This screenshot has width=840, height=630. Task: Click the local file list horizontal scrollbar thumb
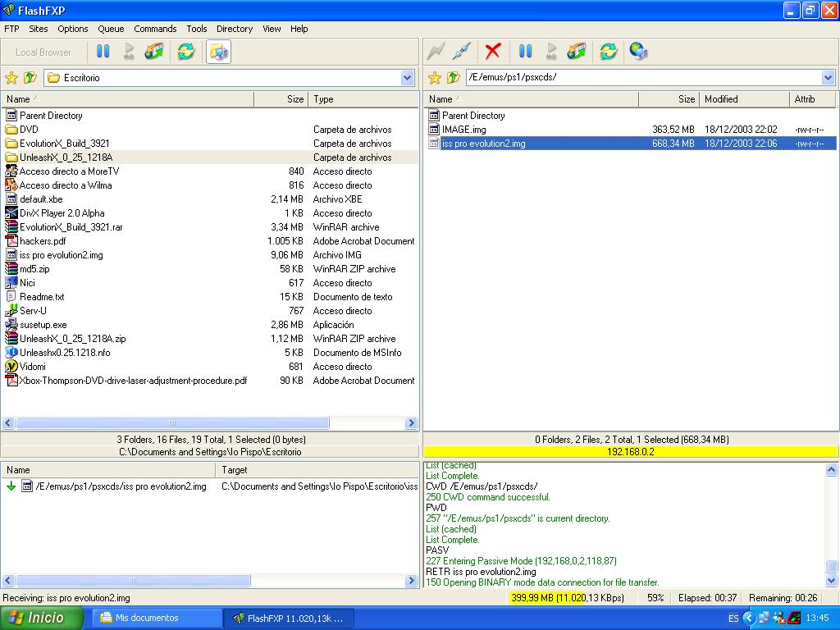[172, 422]
